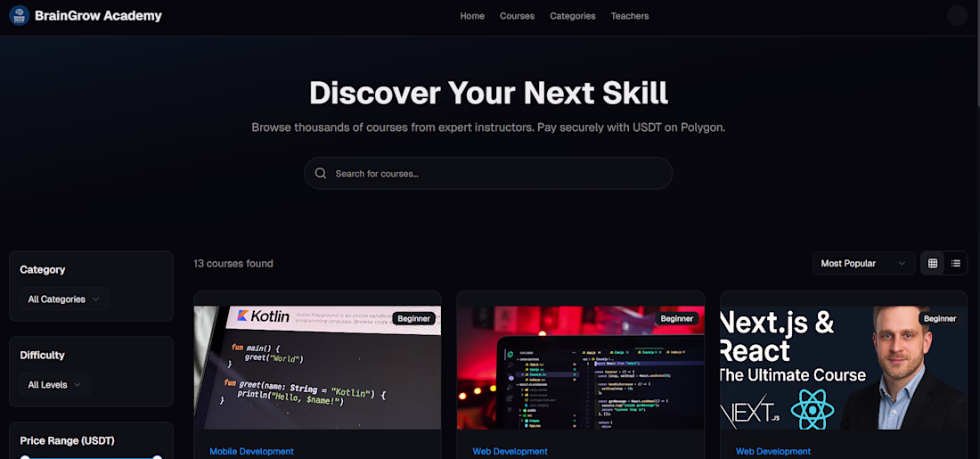
Task: Click the search magnifier icon
Action: [x=321, y=173]
